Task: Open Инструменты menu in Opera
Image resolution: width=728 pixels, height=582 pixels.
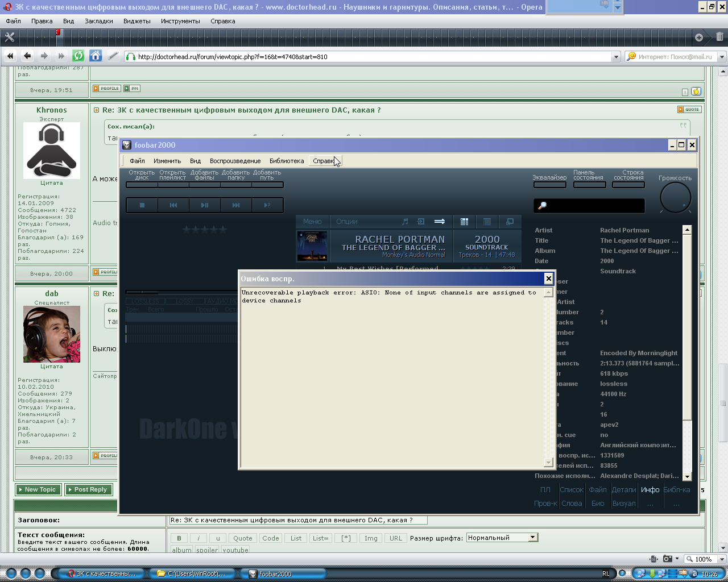Action: point(180,21)
